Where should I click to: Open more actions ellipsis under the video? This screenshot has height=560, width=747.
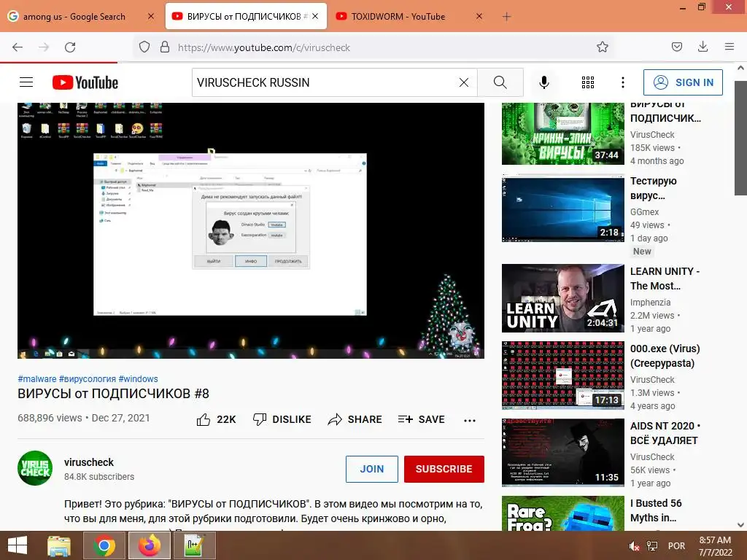coord(470,420)
